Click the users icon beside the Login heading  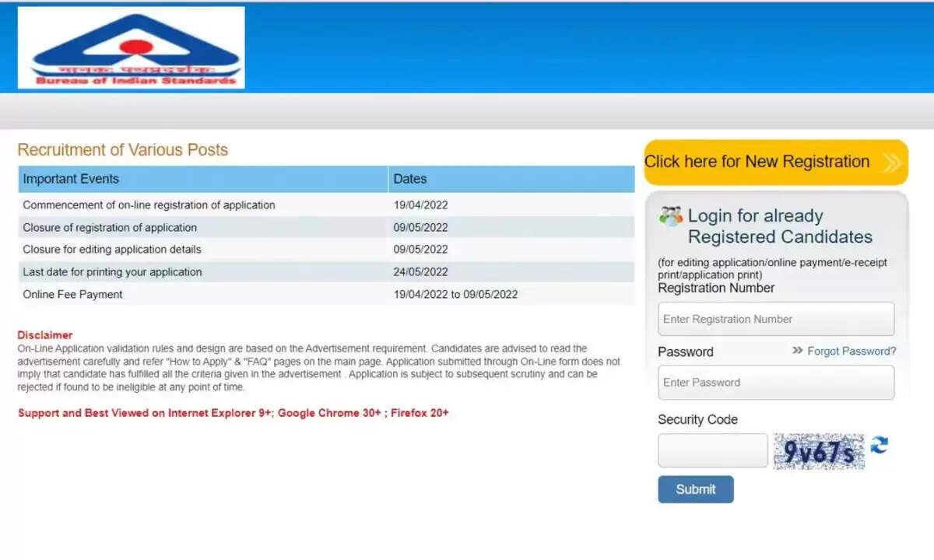(670, 216)
